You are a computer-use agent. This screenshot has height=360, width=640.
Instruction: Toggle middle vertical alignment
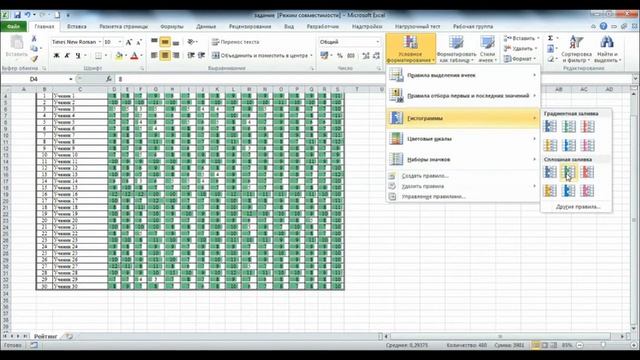pyautogui.click(x=165, y=42)
